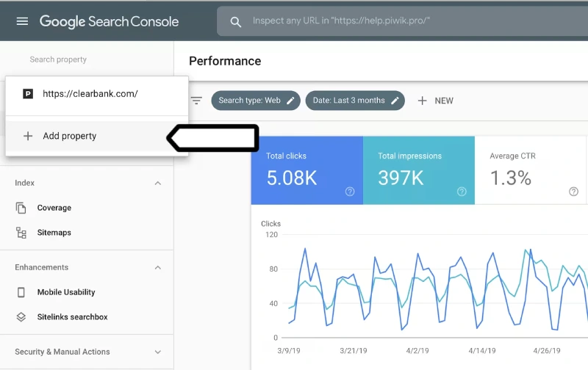This screenshot has width=588, height=370.
Task: Expand Security & Manual Actions section
Action: [158, 352]
